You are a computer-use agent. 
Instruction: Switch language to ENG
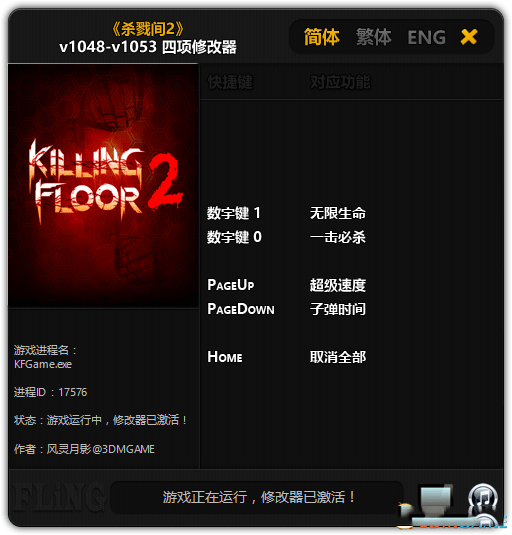tap(426, 37)
